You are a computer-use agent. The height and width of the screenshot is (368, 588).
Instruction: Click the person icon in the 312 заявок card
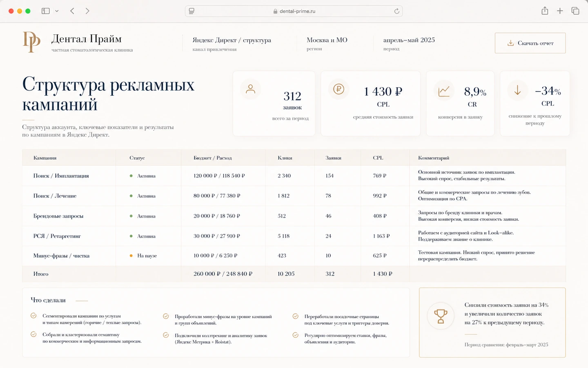click(250, 89)
